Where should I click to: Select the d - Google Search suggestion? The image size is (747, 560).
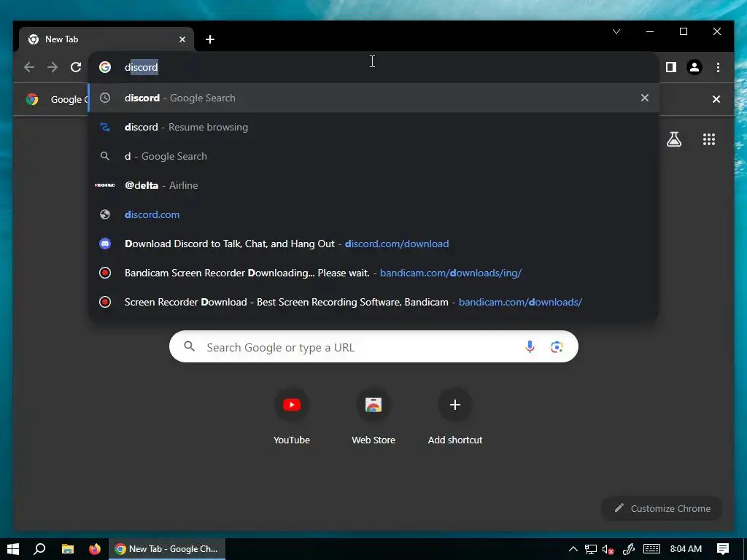tap(373, 156)
